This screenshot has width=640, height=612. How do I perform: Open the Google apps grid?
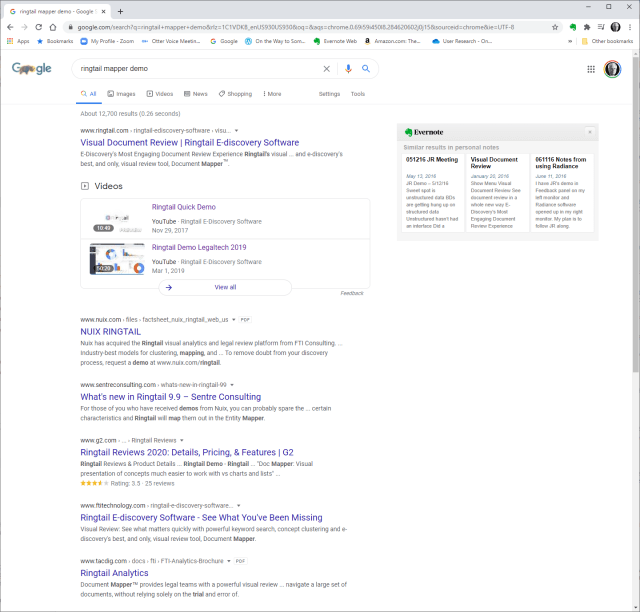coord(591,69)
